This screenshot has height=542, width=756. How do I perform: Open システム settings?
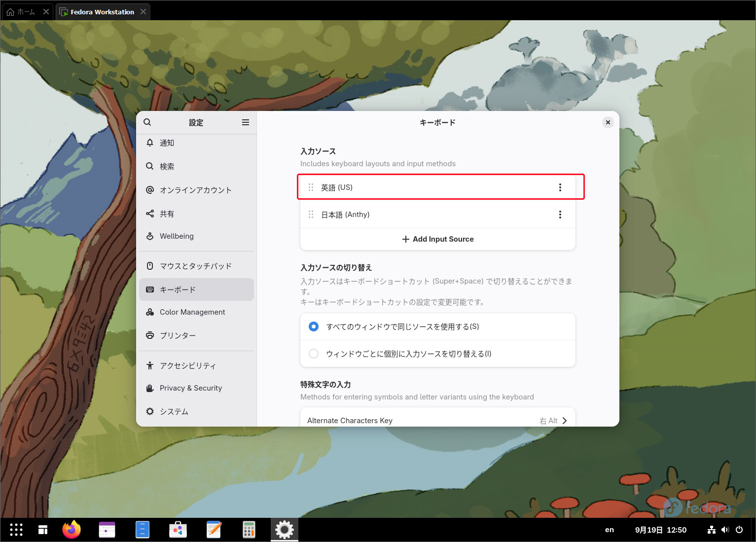pyautogui.click(x=196, y=411)
